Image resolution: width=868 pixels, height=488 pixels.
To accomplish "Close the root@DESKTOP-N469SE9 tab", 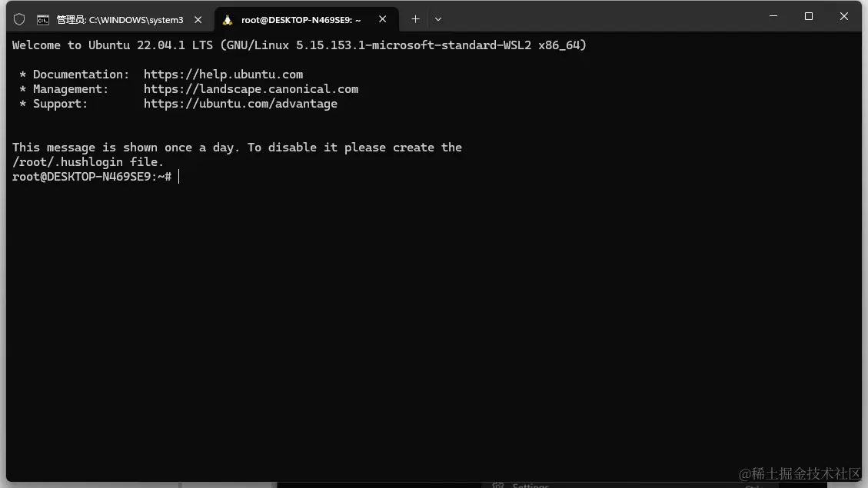I will (x=383, y=19).
